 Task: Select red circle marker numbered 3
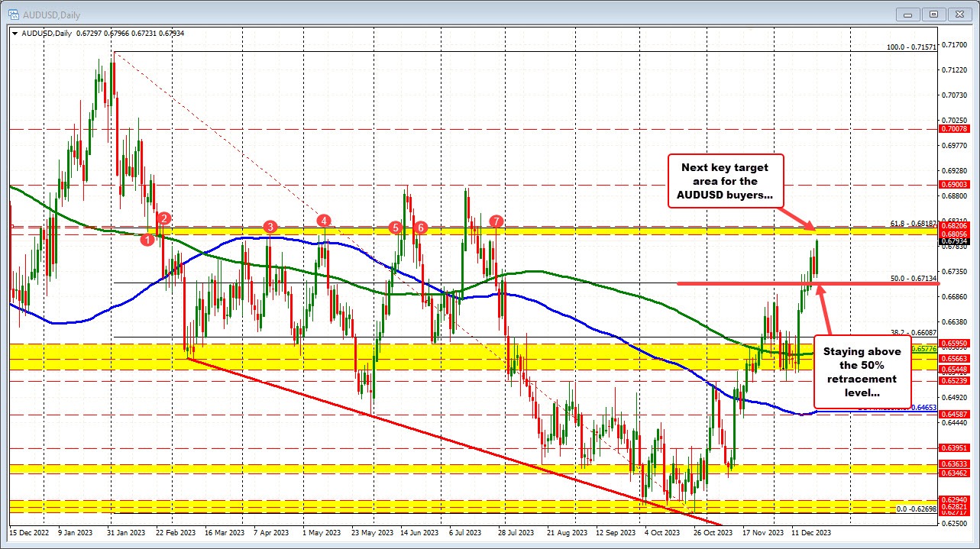[x=269, y=227]
